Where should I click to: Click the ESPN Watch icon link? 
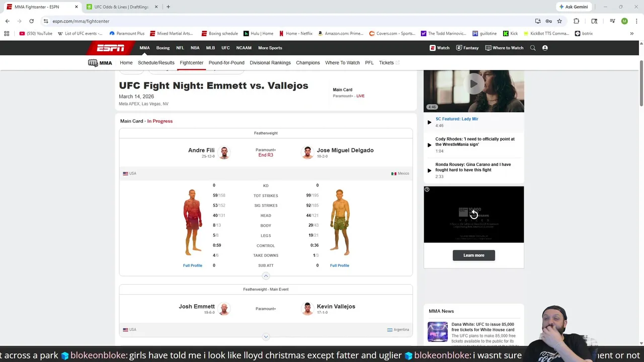(x=439, y=48)
